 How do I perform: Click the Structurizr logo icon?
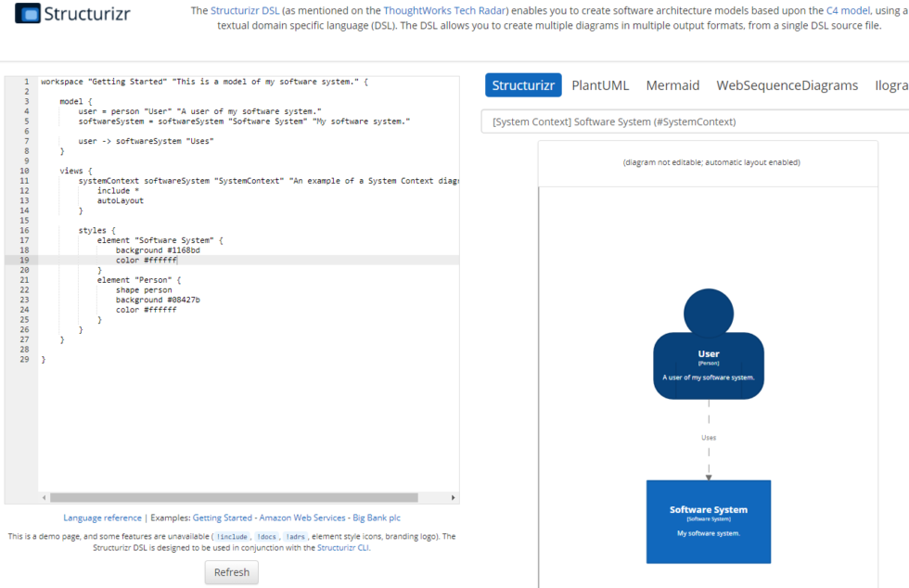pyautogui.click(x=27, y=13)
